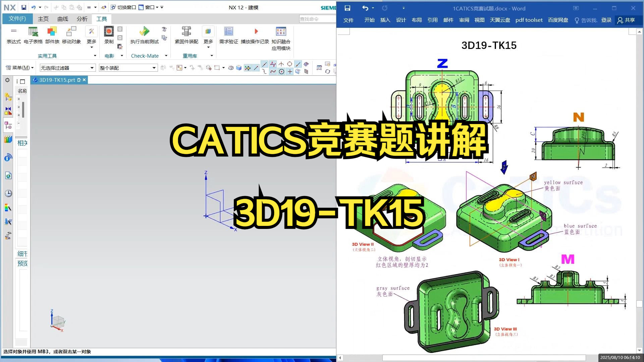Screen dimensions: 644x362
Task: Click the Word horizontal scrollbar
Action: 484,358
